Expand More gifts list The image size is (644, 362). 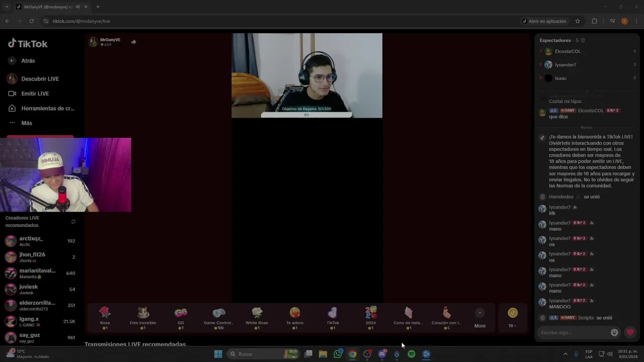click(480, 318)
